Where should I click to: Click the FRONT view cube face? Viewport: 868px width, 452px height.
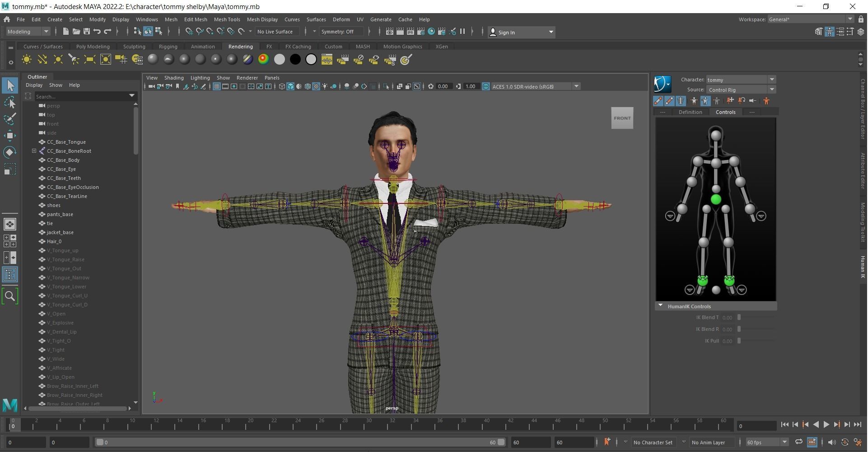click(622, 118)
